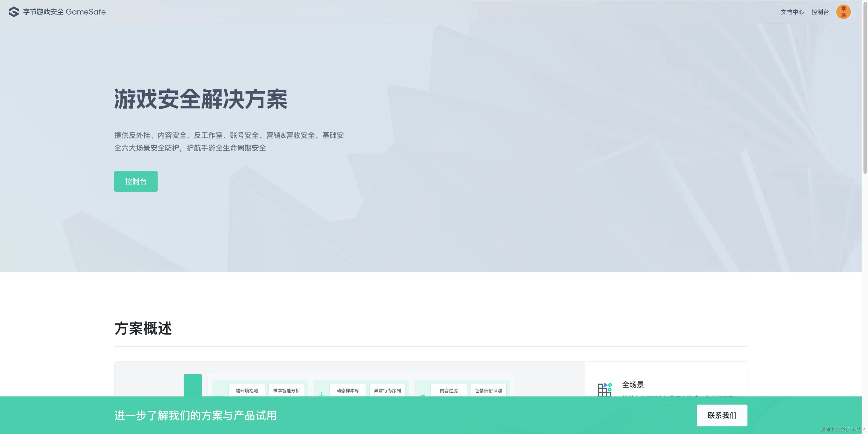Select the 端环境检测 box in diagram

pos(247,391)
